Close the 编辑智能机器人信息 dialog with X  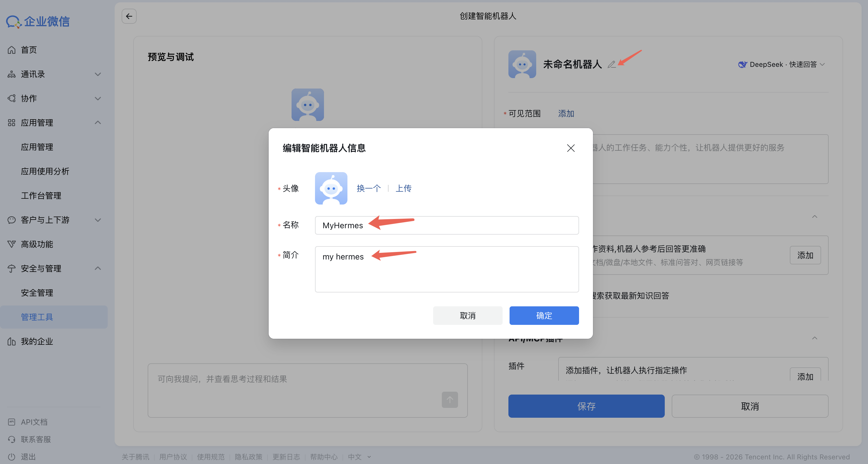tap(570, 148)
